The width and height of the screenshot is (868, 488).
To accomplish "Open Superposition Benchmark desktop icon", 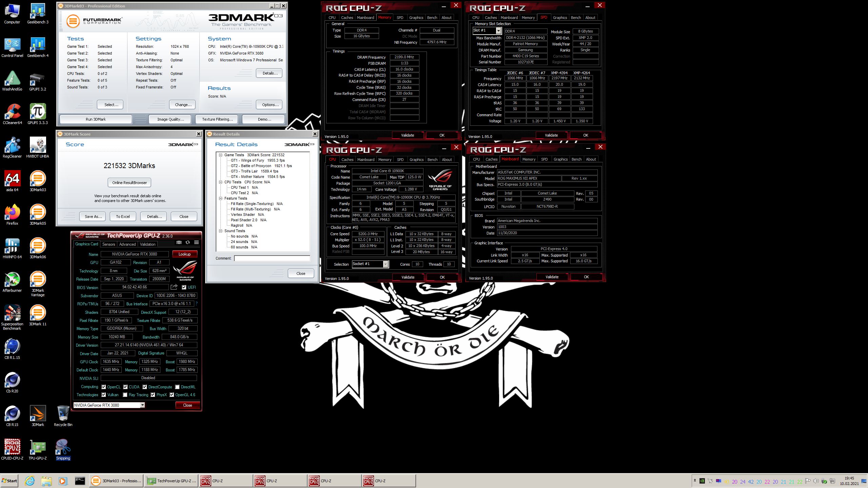I will pyautogui.click(x=12, y=318).
